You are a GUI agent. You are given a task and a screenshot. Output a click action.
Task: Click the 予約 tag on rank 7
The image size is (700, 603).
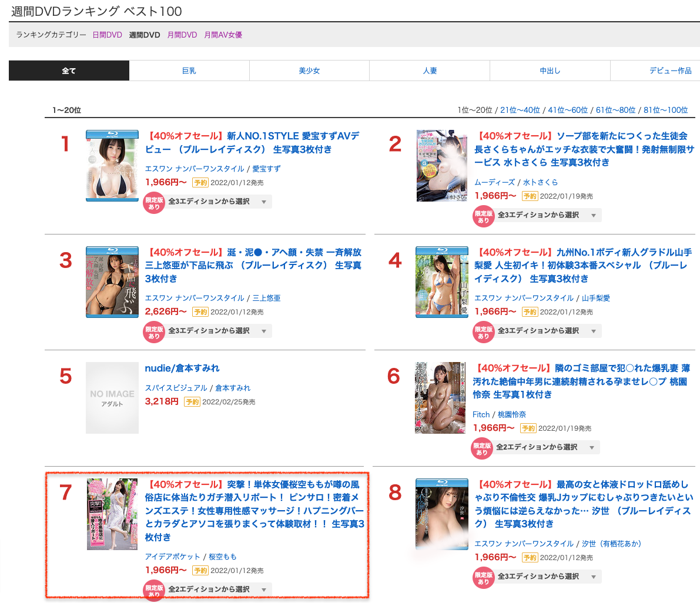(200, 571)
